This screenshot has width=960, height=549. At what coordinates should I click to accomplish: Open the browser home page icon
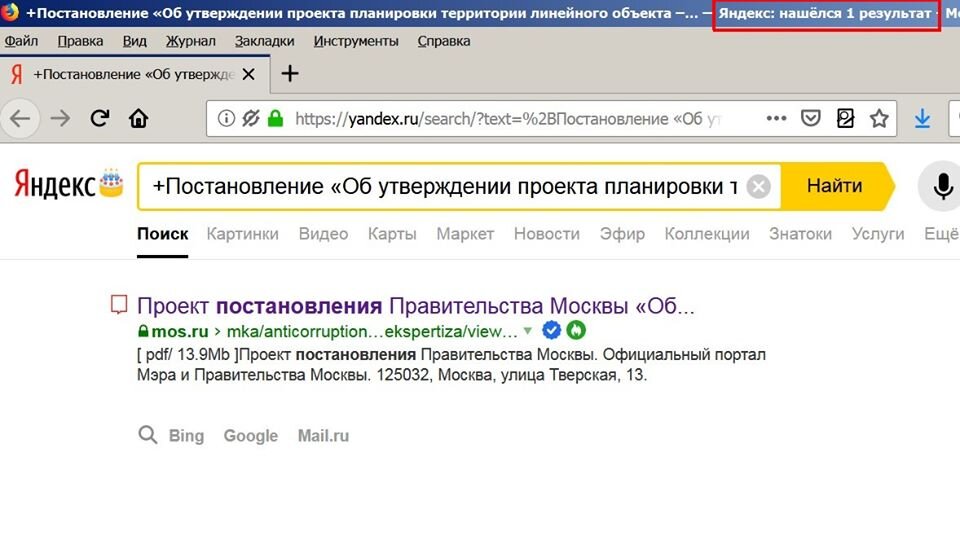pyautogui.click(x=138, y=118)
